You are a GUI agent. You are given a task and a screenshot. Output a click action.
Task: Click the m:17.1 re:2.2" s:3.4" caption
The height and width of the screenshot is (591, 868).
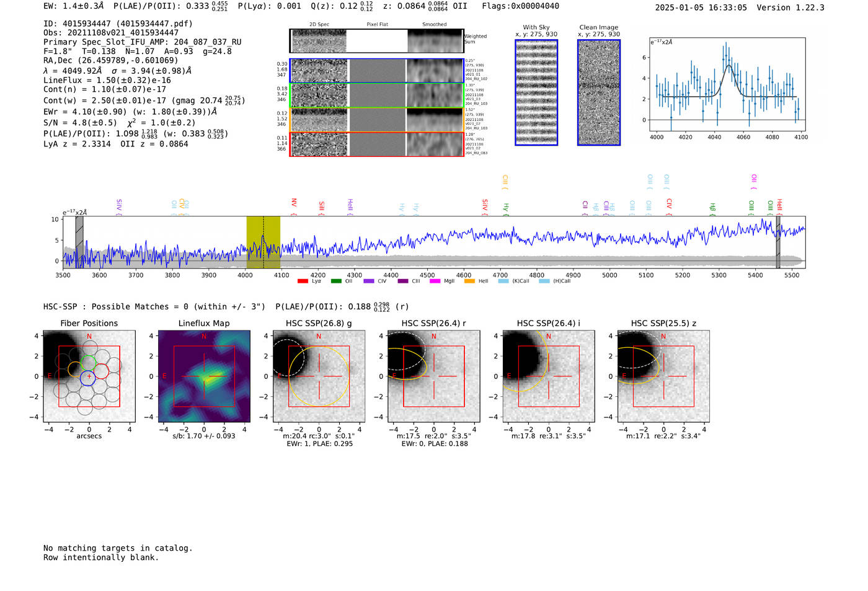click(x=663, y=436)
